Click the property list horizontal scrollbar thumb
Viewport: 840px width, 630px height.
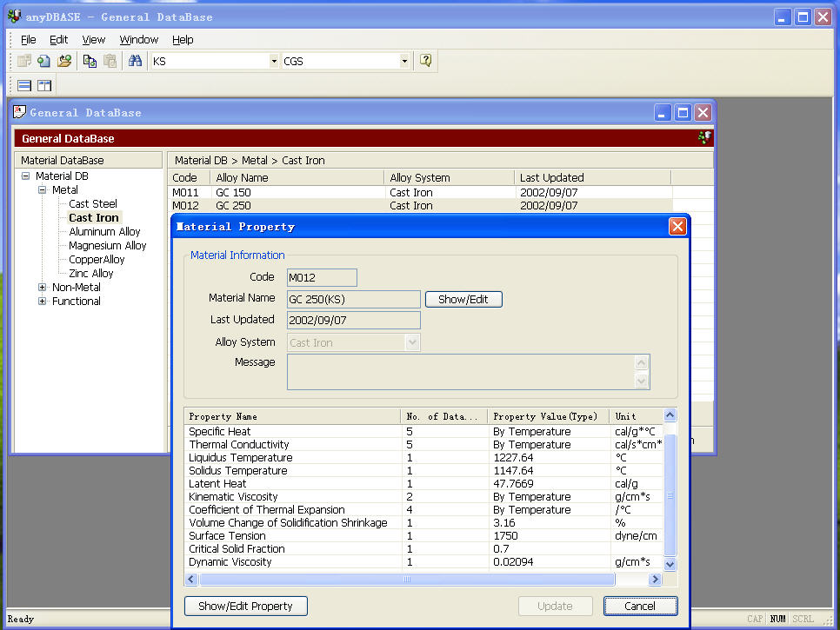(407, 579)
